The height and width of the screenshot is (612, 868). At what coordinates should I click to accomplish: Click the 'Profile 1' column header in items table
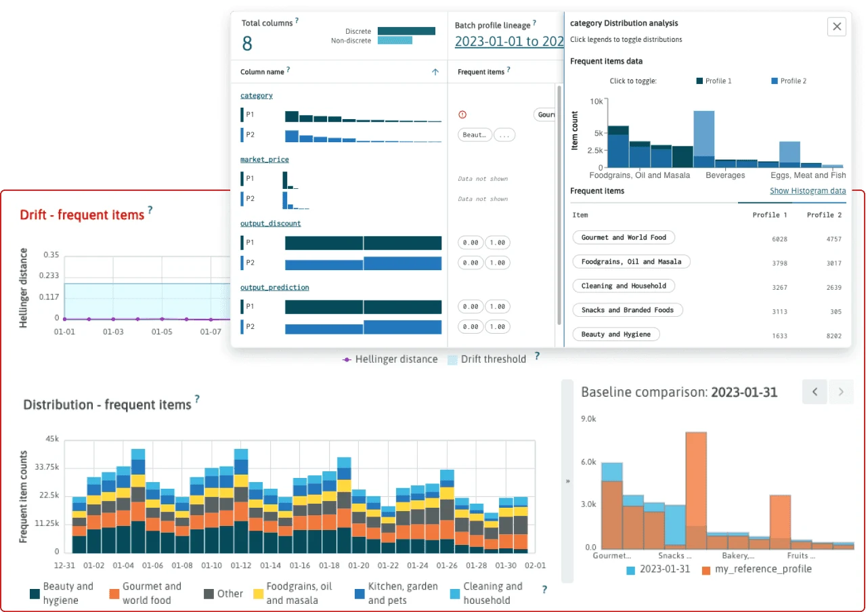point(770,215)
